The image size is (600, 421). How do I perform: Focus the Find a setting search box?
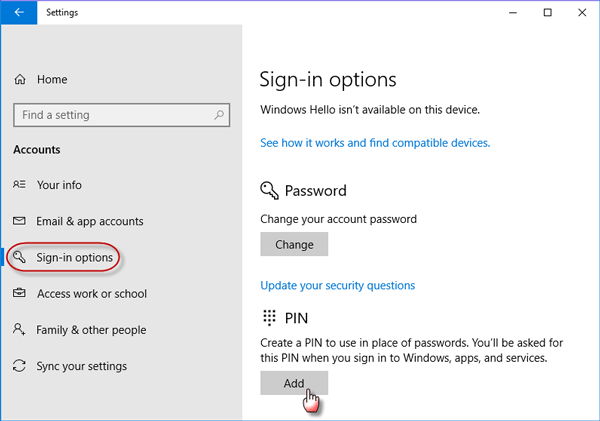[x=122, y=115]
